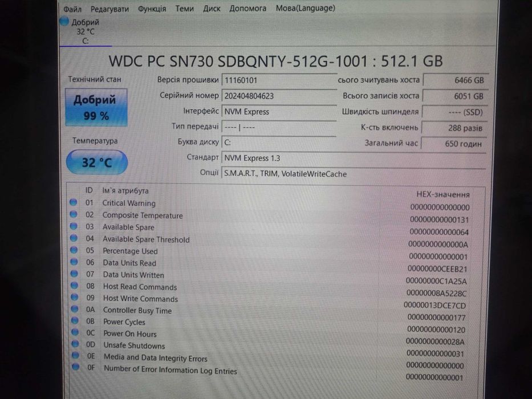Screen dimensions: 532x399
Task: Click the hex value 00000000CEEB21
Action: [437, 269]
